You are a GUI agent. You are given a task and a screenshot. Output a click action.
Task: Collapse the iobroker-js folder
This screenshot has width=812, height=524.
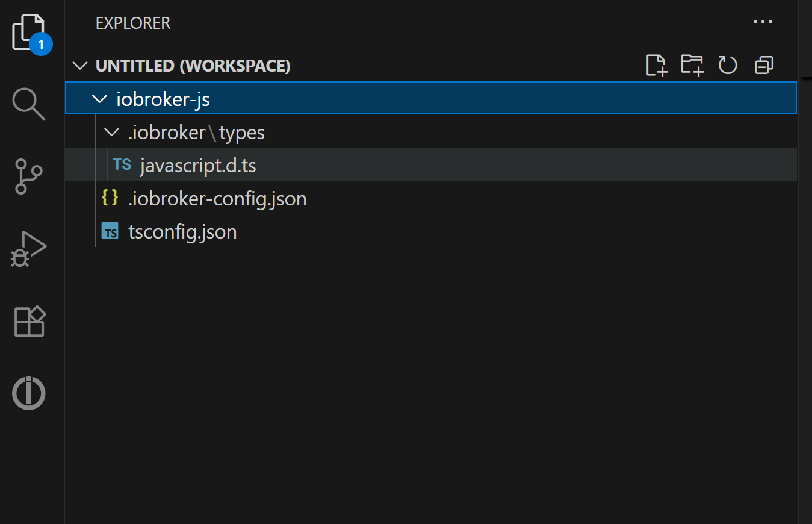click(x=99, y=98)
